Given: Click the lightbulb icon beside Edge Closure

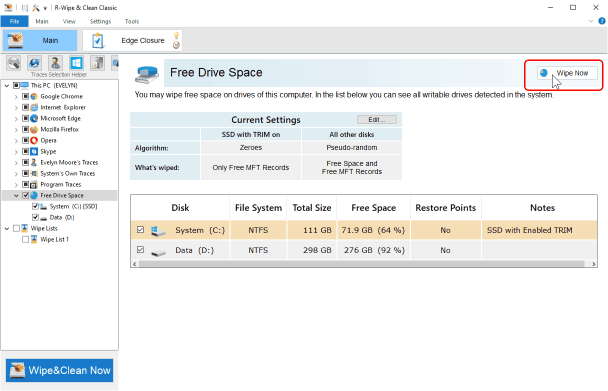Looking at the screenshot, I should (176, 36).
